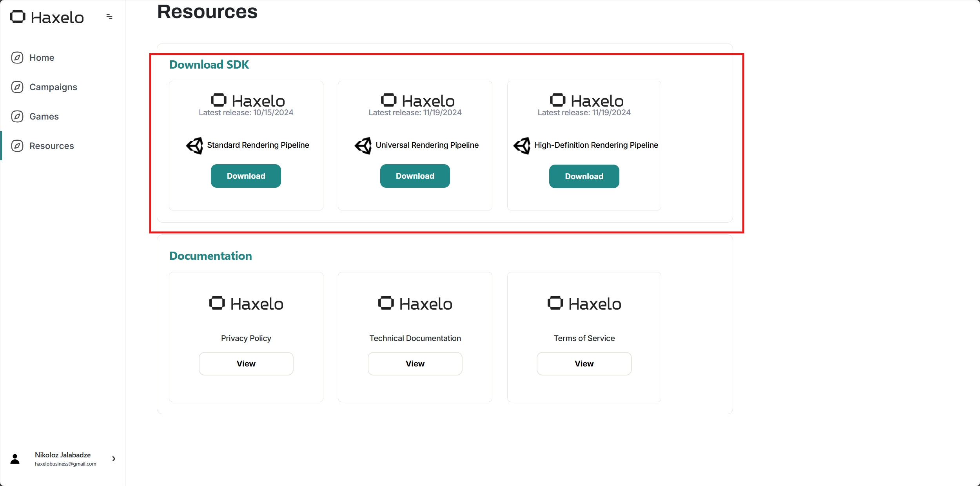This screenshot has height=486, width=980.
Task: Click the Home compass icon
Action: (17, 58)
